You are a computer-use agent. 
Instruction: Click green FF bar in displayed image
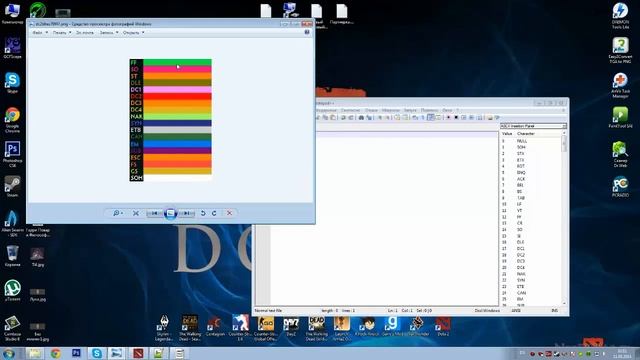177,62
